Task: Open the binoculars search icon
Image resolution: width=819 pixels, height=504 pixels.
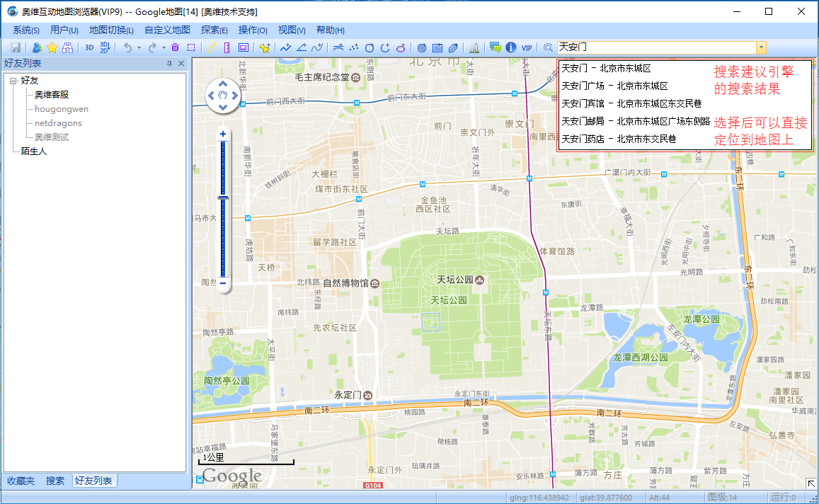Action: point(67,48)
